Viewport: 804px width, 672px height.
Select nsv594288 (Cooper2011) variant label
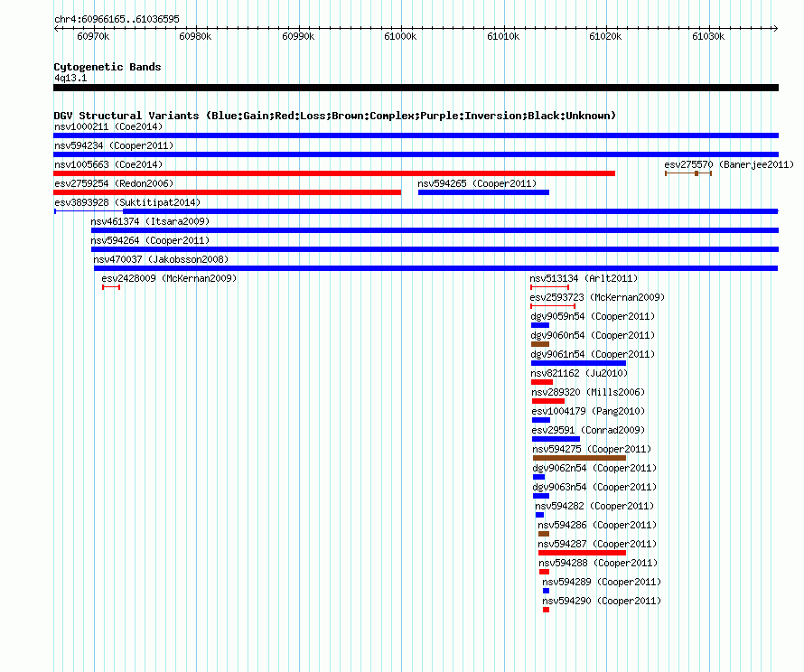click(x=598, y=563)
